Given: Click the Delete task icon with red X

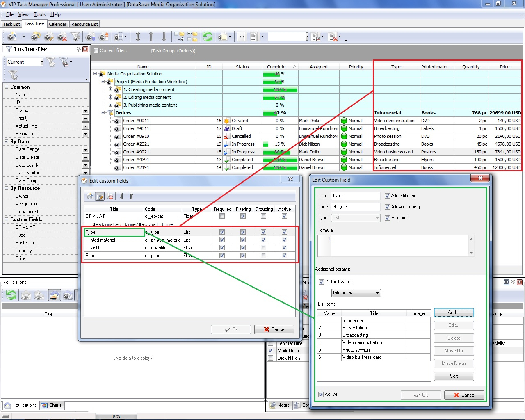Looking at the screenshot, I should [62, 37].
